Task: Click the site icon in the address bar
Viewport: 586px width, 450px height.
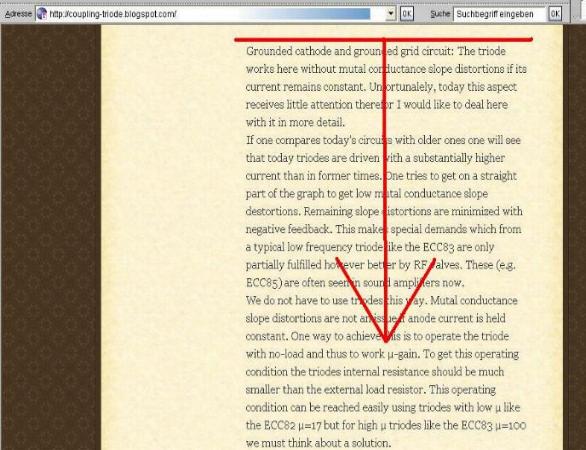Action: tap(42, 14)
